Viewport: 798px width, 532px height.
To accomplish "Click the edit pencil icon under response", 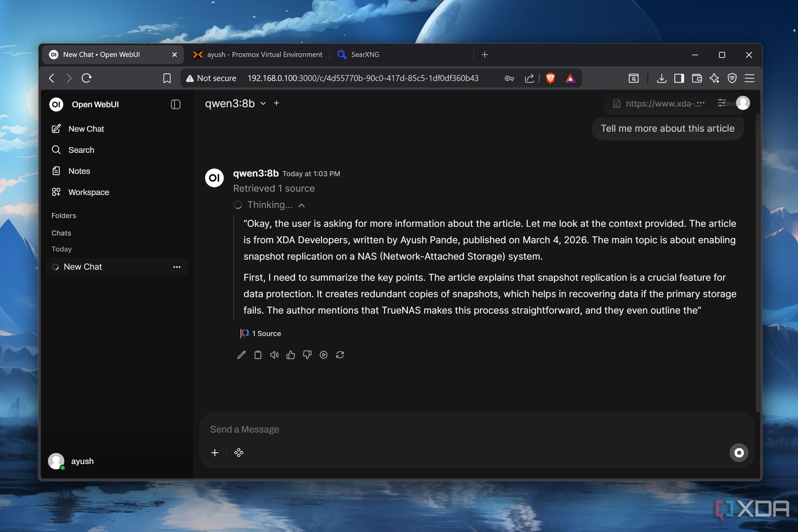I will pyautogui.click(x=241, y=355).
